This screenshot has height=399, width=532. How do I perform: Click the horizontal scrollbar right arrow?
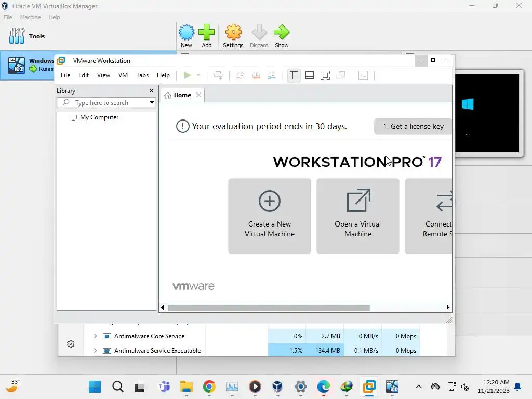(x=448, y=308)
